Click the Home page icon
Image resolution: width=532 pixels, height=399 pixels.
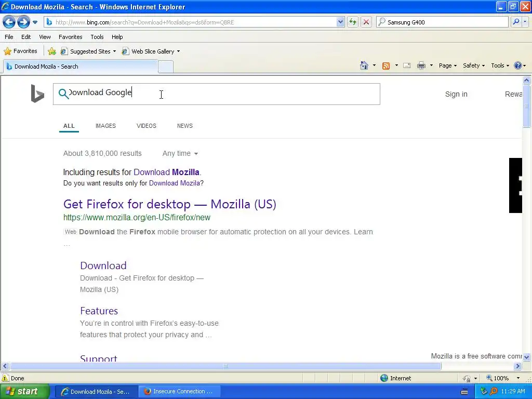(364, 65)
